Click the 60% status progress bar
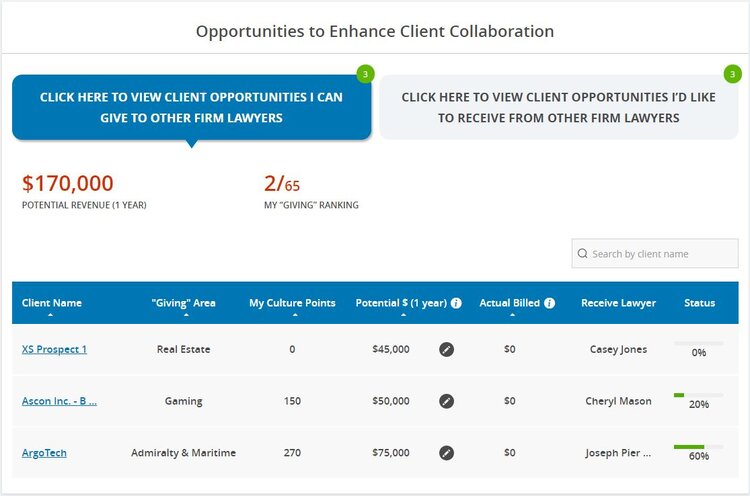 [x=698, y=447]
